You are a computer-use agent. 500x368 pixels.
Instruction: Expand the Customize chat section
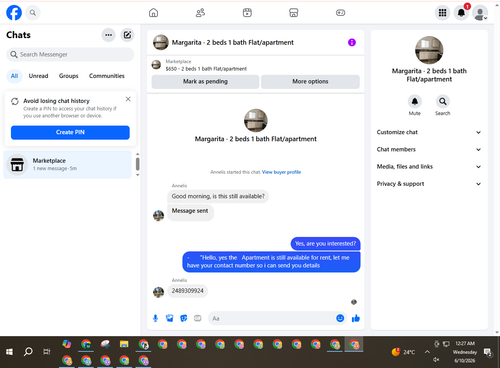coord(429,132)
